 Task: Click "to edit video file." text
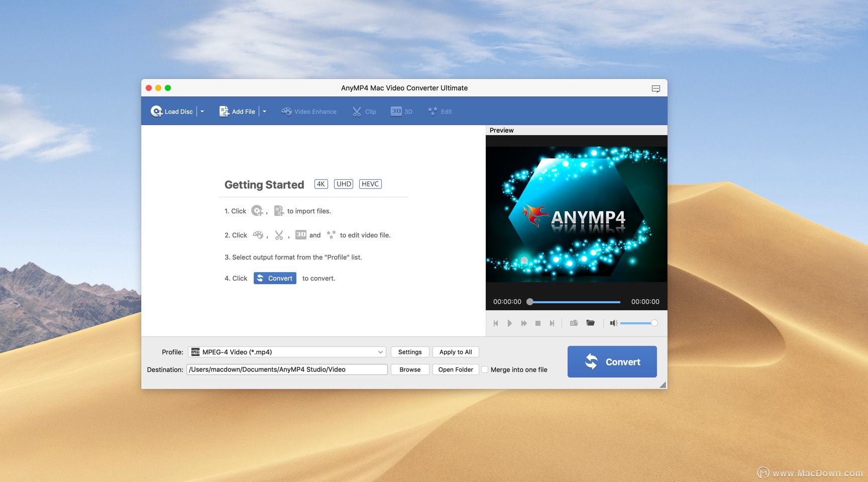(365, 235)
